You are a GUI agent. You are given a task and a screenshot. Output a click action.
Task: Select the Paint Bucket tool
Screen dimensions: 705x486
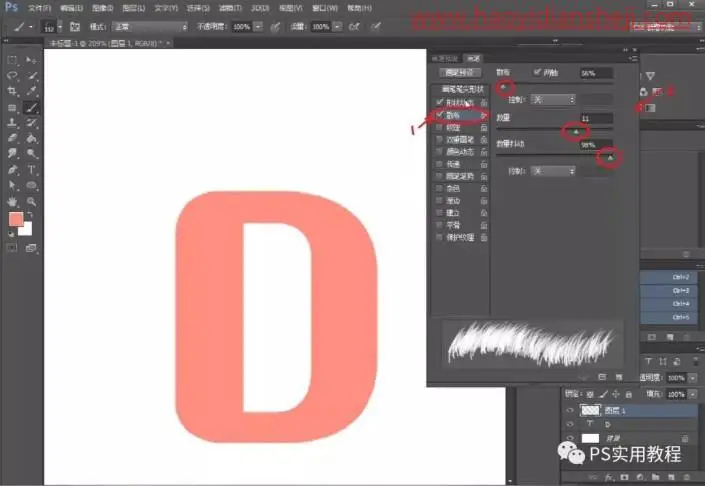31,138
